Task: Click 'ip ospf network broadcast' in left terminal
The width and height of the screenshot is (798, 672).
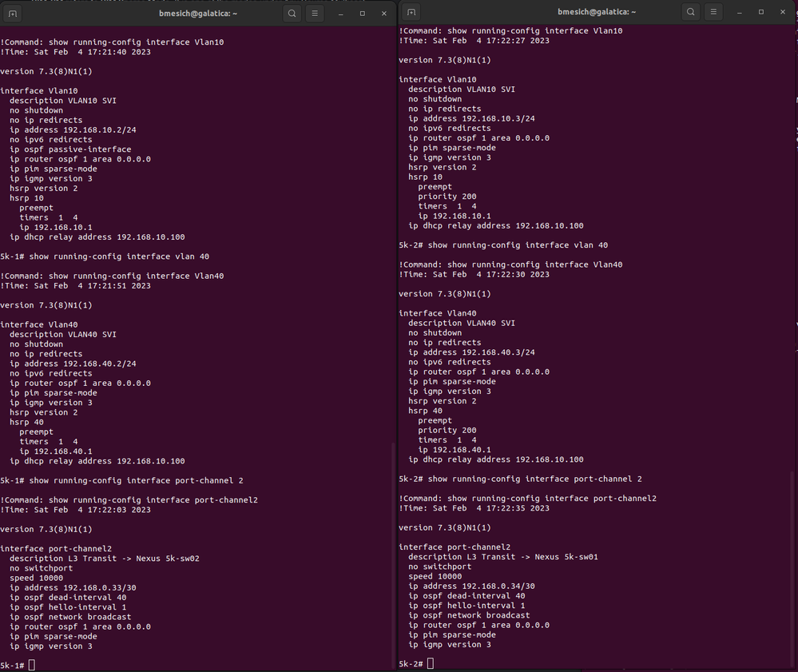Action: [x=70, y=617]
